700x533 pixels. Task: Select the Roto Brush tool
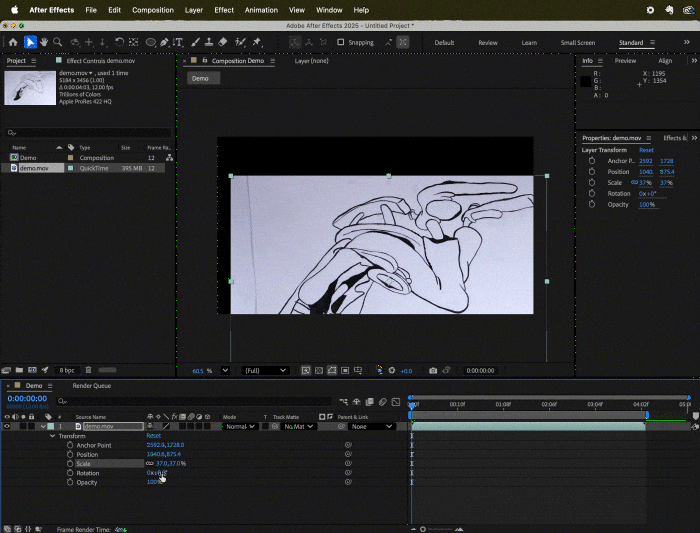(x=241, y=42)
